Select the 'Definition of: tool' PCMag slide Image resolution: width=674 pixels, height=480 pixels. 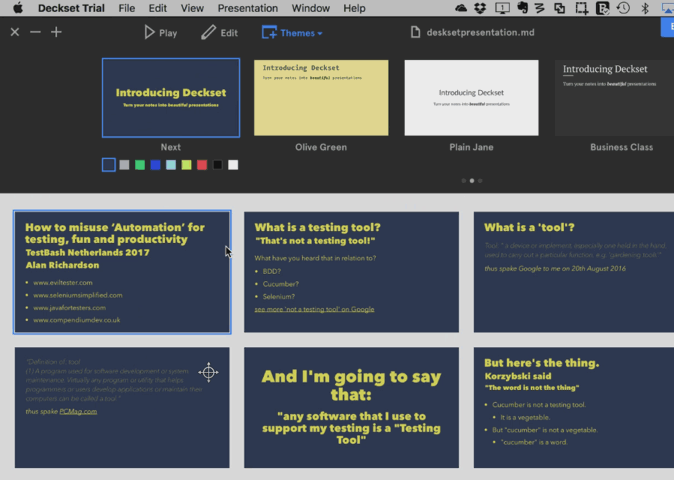[x=122, y=407]
